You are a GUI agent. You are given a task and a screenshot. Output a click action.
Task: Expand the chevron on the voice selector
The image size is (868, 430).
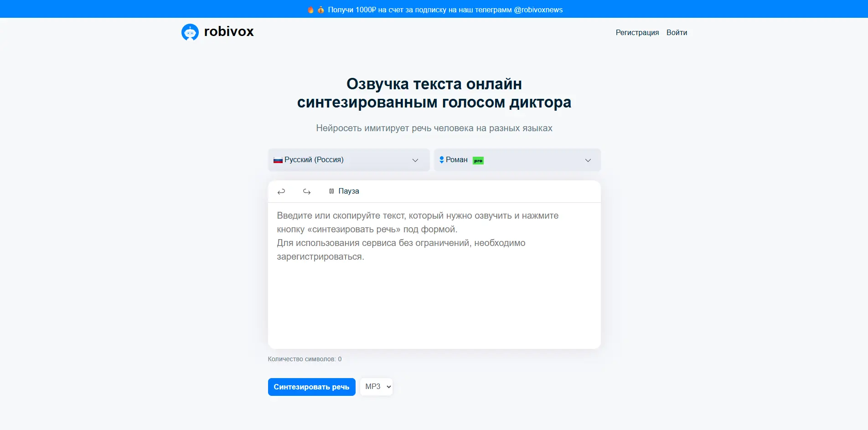588,160
